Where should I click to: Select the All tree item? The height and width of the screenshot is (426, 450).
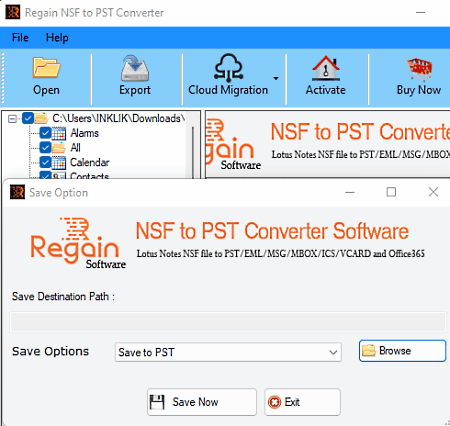[75, 147]
